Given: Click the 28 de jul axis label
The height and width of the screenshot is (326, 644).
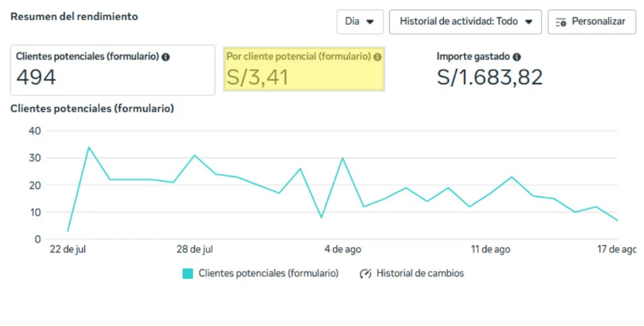Looking at the screenshot, I should pyautogui.click(x=195, y=249).
